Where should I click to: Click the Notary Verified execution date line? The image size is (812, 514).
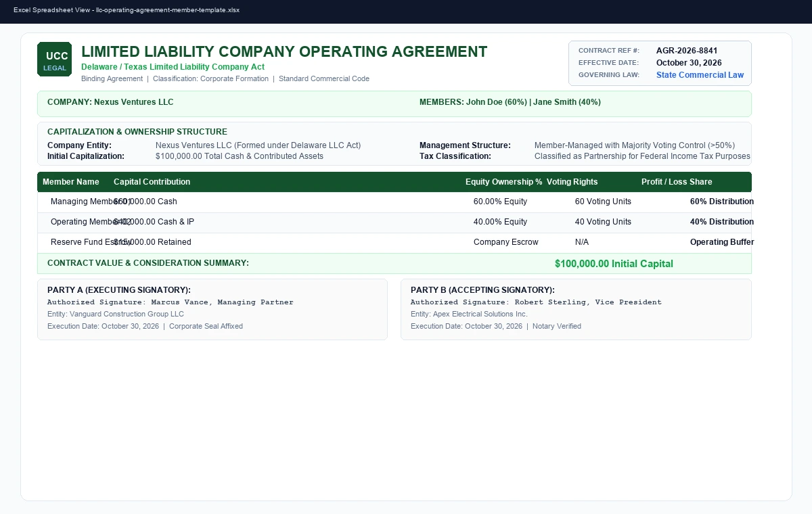click(496, 326)
